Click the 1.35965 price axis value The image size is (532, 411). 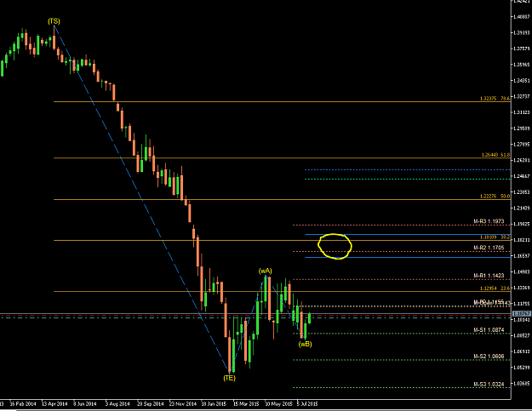coord(522,65)
